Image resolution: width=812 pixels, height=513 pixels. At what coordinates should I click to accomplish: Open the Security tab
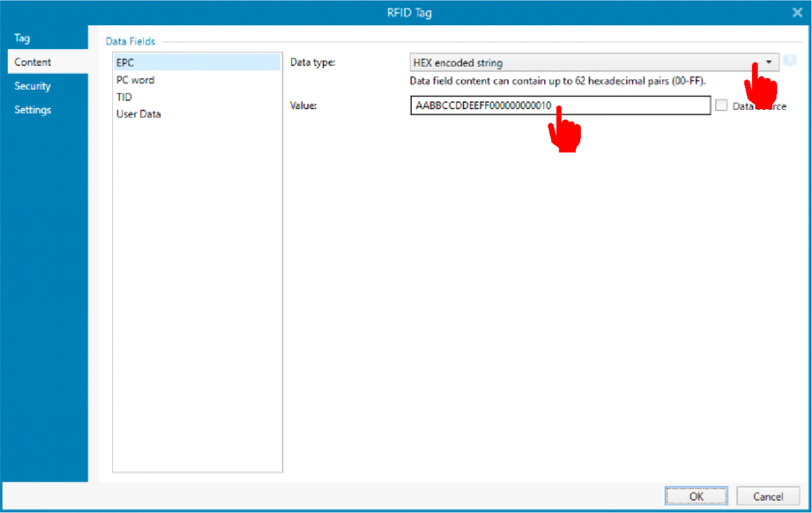33,86
